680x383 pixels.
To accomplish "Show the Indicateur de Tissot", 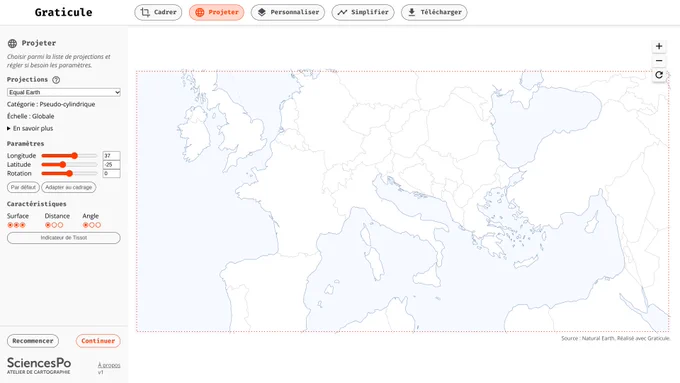I will click(64, 238).
